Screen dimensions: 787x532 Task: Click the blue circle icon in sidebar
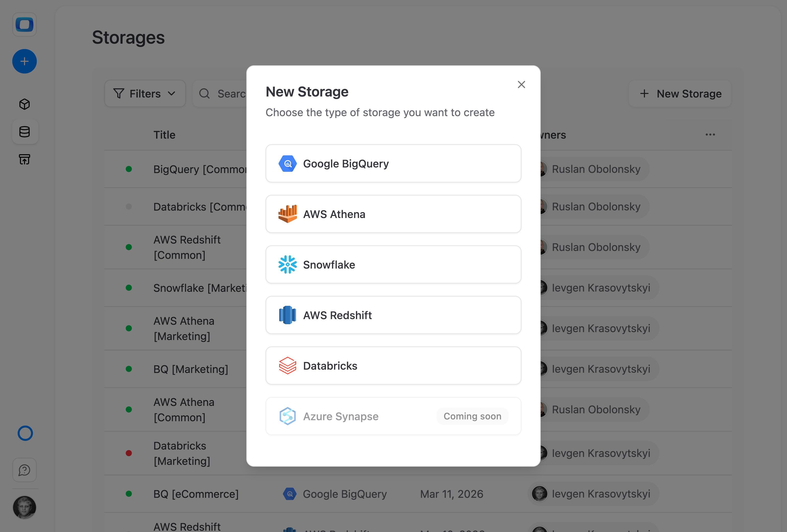click(25, 433)
